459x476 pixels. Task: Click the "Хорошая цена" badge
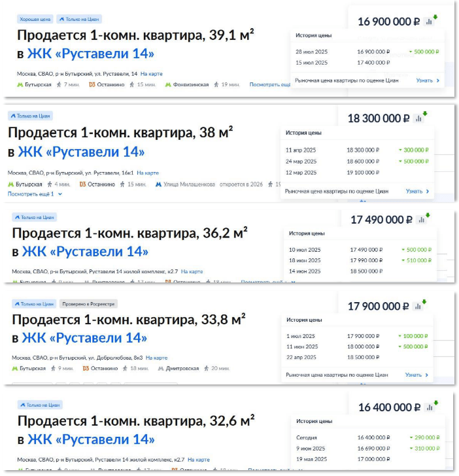point(35,19)
